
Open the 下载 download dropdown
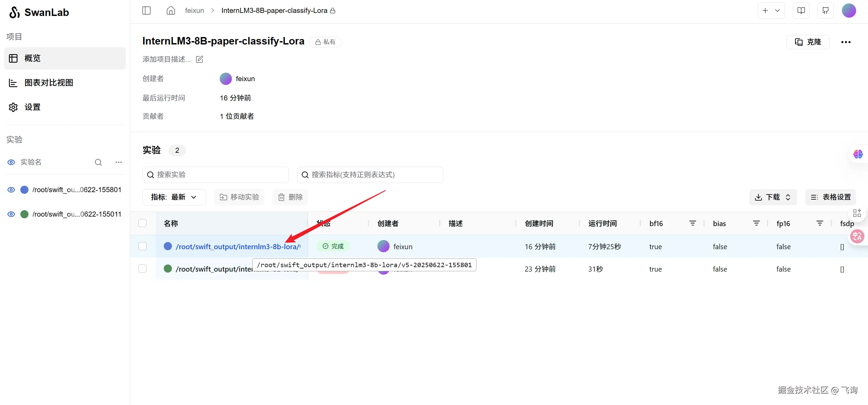click(x=773, y=197)
